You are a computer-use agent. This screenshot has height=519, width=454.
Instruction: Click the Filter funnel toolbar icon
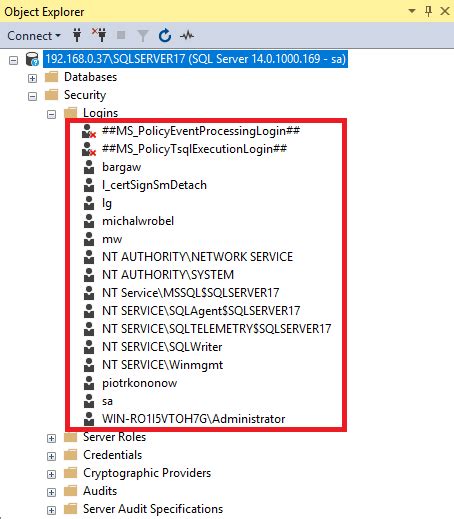(143, 36)
